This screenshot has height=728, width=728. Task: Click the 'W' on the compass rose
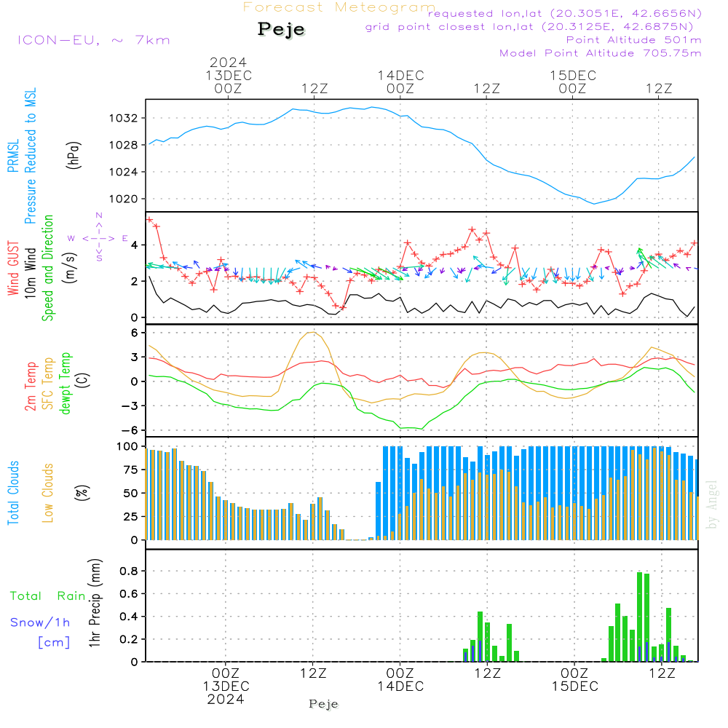click(x=71, y=239)
